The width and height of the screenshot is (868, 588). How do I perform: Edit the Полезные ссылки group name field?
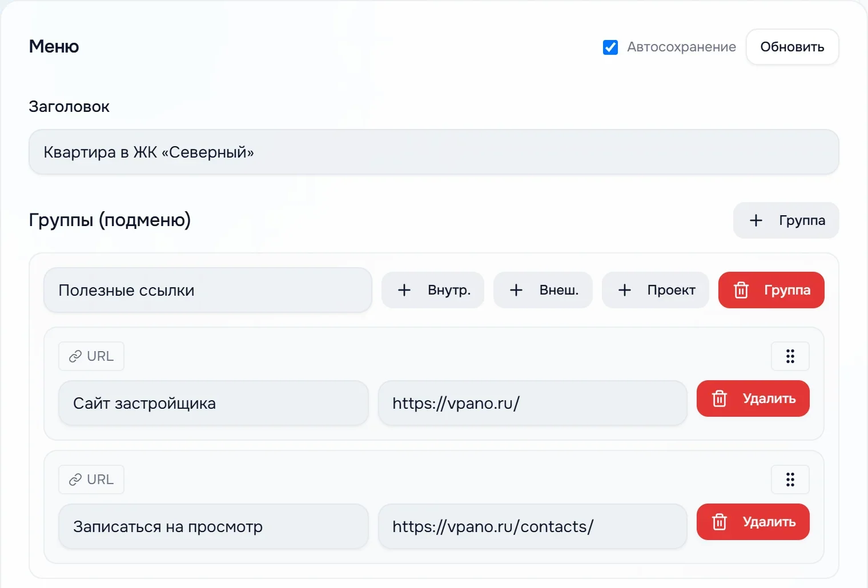(x=208, y=290)
